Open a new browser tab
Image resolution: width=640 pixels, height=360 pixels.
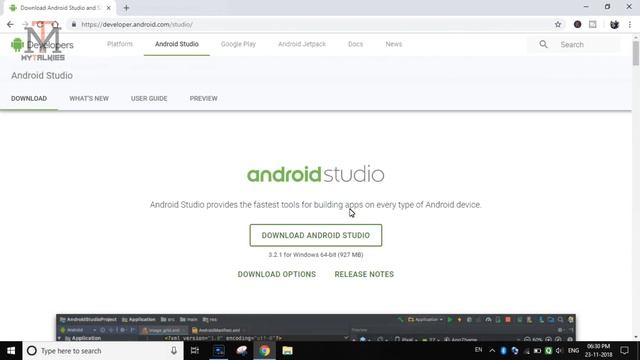click(126, 8)
